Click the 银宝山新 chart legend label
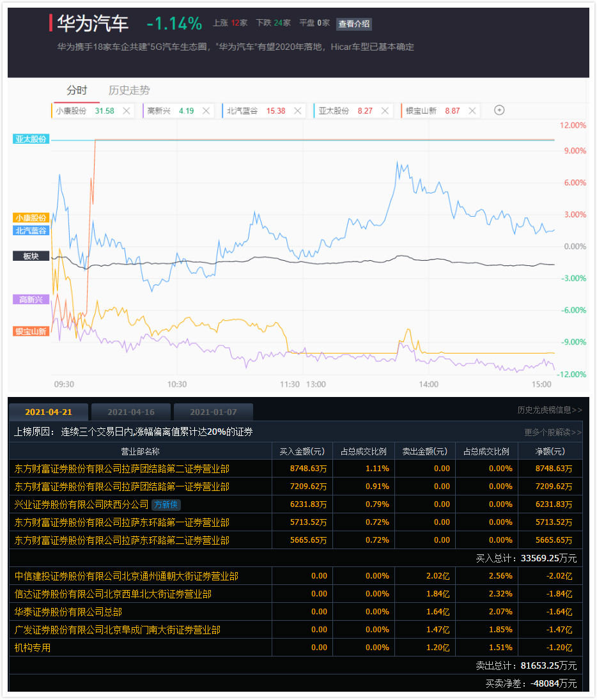 pos(31,331)
